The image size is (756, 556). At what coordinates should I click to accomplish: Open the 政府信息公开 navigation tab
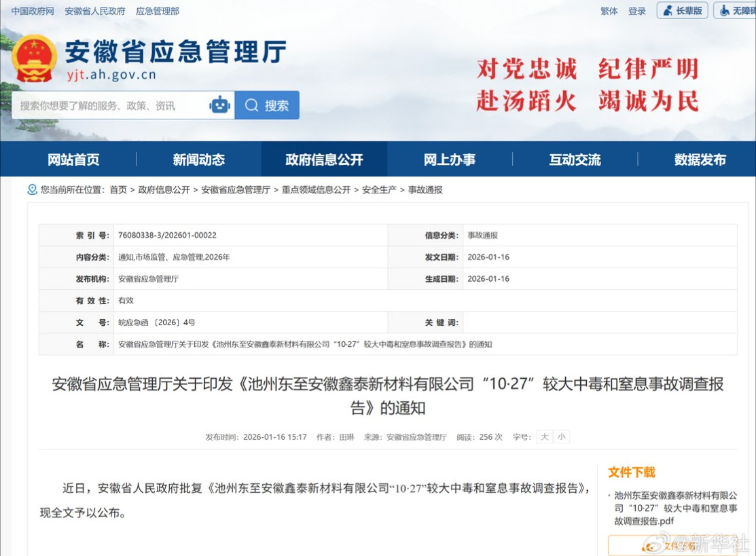coord(324,160)
